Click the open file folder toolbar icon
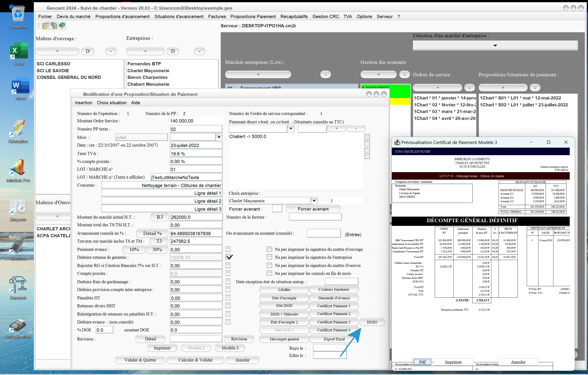The width and height of the screenshot is (588, 375). (45, 25)
